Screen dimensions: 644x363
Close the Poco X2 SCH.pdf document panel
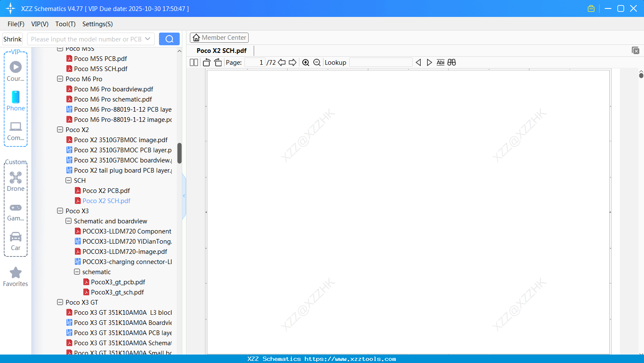(x=635, y=50)
